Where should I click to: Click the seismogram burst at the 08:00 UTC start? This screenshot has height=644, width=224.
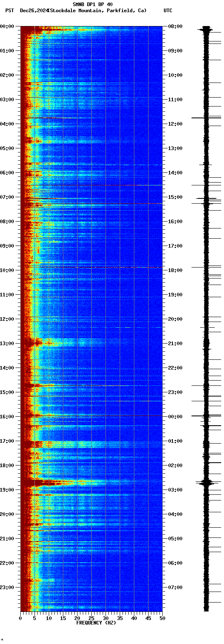tap(206, 29)
